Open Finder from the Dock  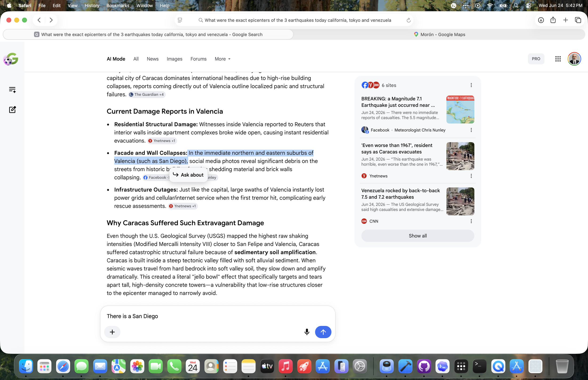click(26, 366)
